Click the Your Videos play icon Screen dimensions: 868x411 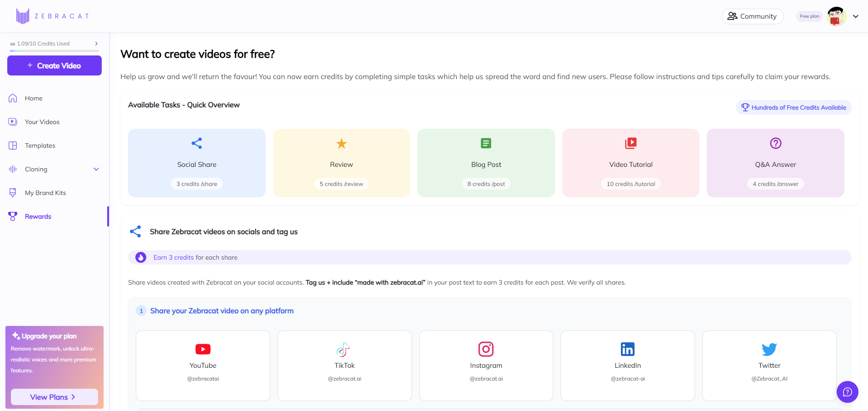pyautogui.click(x=13, y=122)
